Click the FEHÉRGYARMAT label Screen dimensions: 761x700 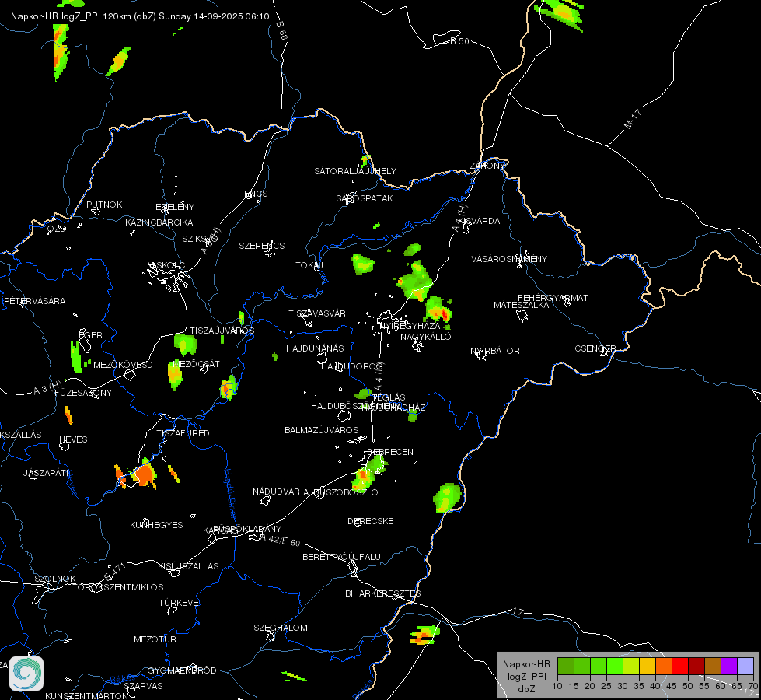[x=553, y=298]
